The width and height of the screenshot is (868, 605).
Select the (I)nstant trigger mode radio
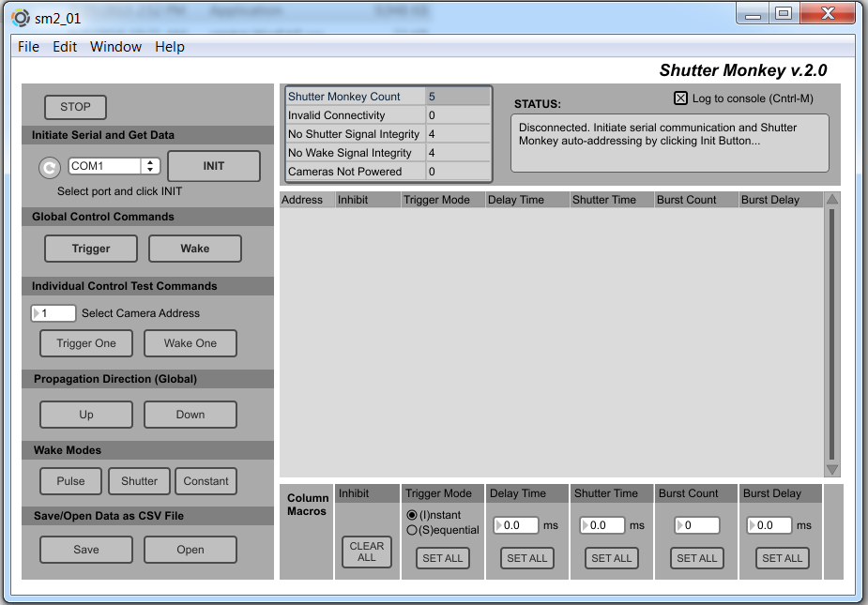click(412, 515)
